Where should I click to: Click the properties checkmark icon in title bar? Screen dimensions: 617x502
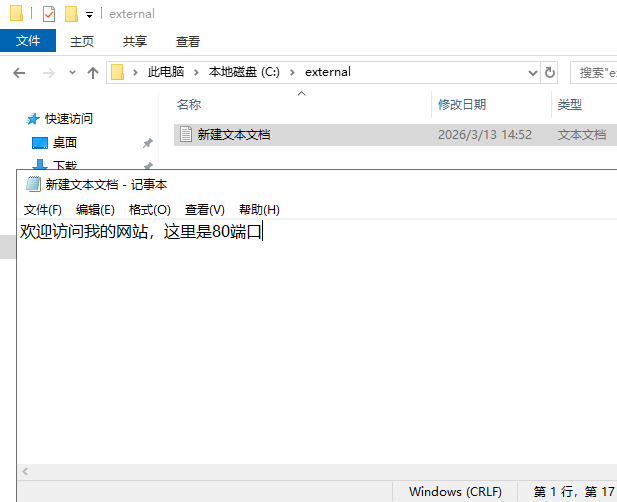(x=48, y=14)
